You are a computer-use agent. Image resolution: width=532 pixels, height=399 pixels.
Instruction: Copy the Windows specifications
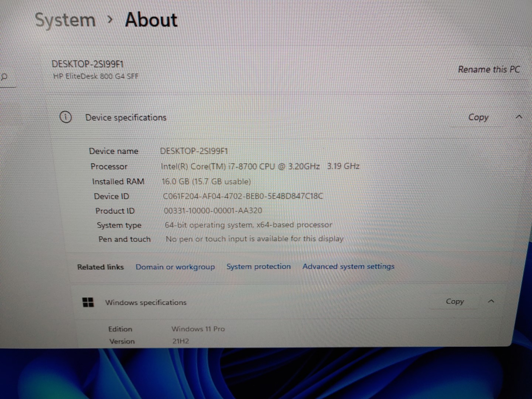454,301
